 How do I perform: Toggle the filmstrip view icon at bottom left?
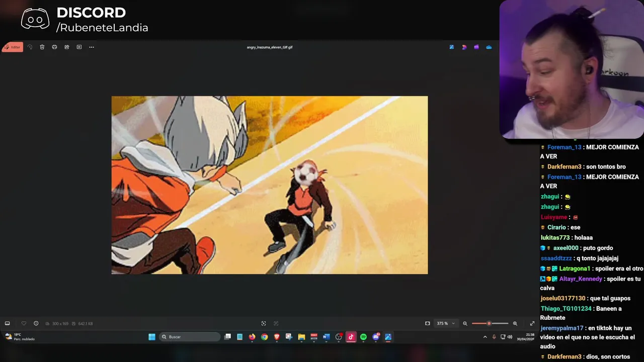click(x=7, y=323)
